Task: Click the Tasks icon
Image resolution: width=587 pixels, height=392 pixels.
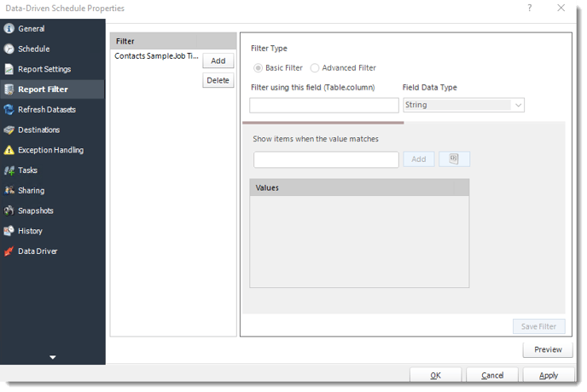Action: tap(9, 170)
